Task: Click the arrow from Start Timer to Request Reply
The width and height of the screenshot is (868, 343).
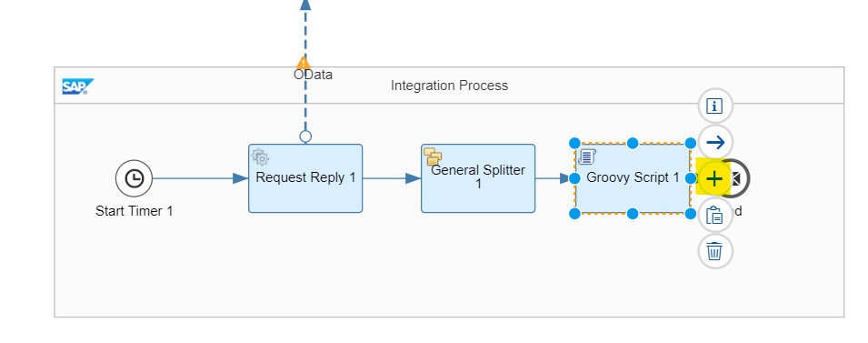Action: [200, 178]
